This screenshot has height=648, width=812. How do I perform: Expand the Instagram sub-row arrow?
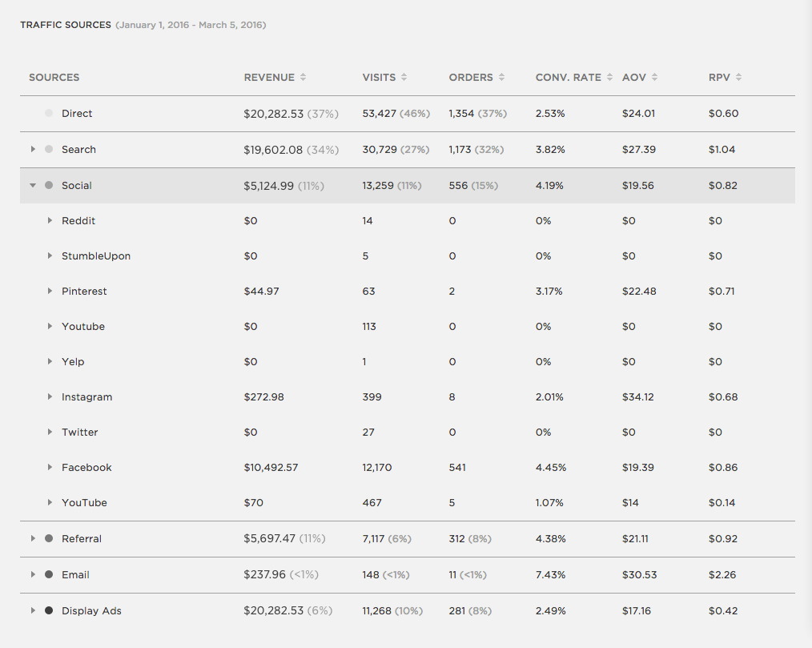point(50,396)
